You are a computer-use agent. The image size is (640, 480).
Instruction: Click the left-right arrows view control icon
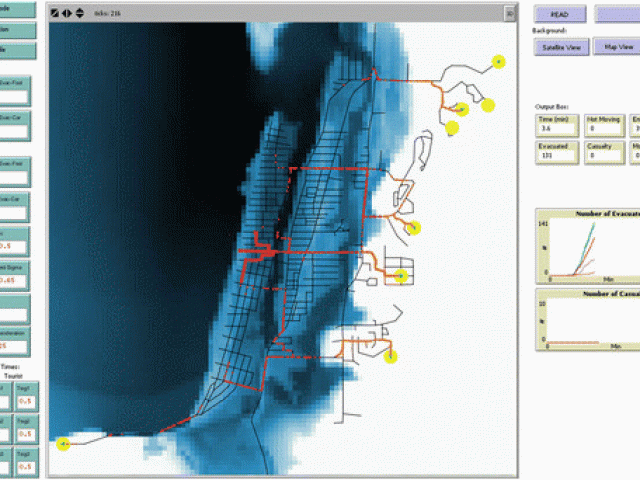pyautogui.click(x=67, y=13)
